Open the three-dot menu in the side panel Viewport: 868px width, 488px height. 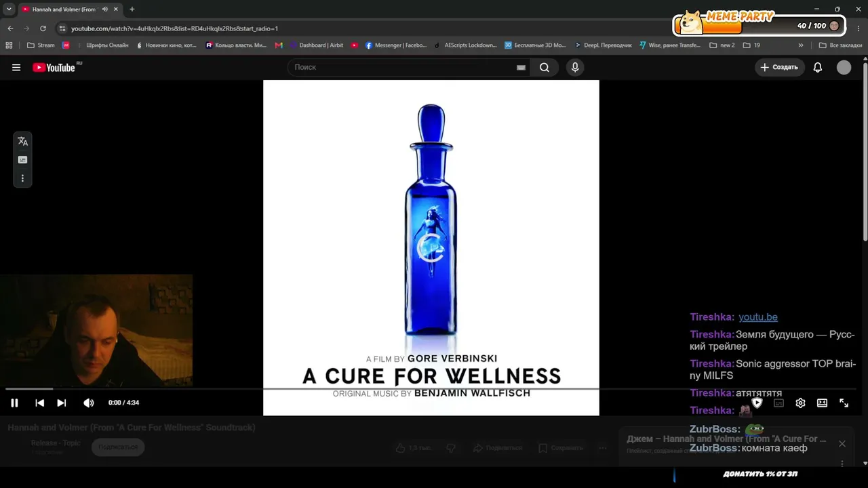coord(22,178)
